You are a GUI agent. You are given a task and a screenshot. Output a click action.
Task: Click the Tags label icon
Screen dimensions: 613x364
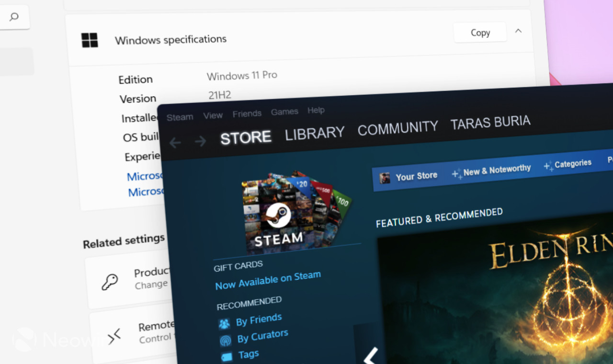tap(227, 357)
